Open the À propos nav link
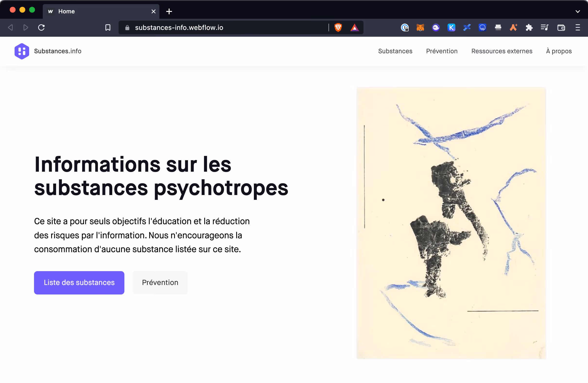This screenshot has height=383, width=588. (559, 51)
